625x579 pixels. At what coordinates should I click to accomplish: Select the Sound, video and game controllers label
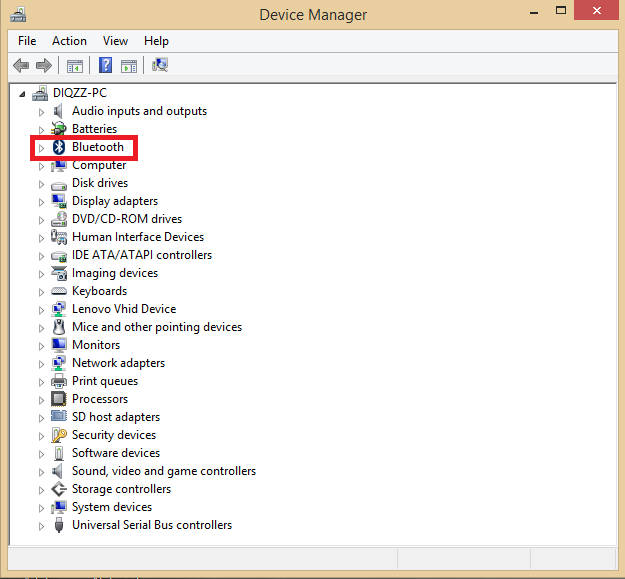164,471
